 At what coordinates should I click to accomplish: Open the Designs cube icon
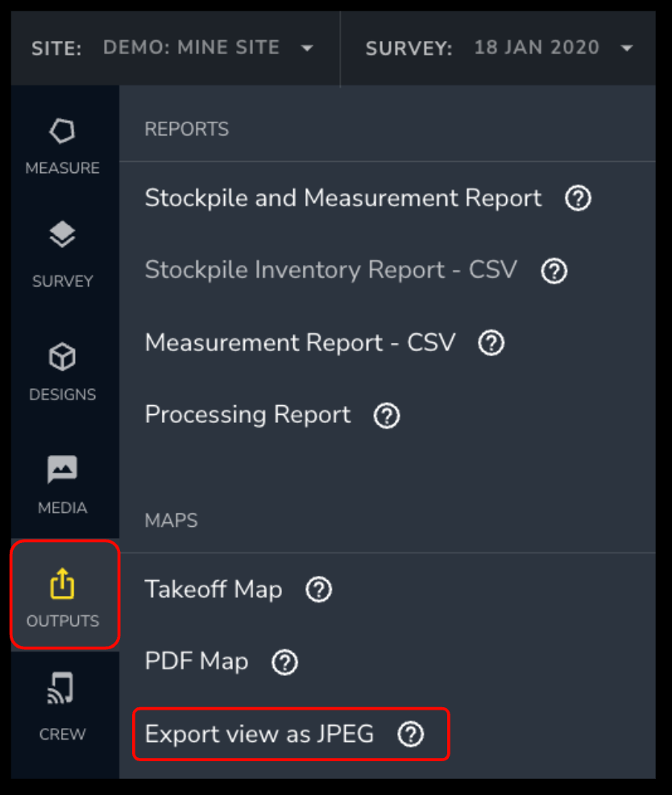[x=62, y=357]
